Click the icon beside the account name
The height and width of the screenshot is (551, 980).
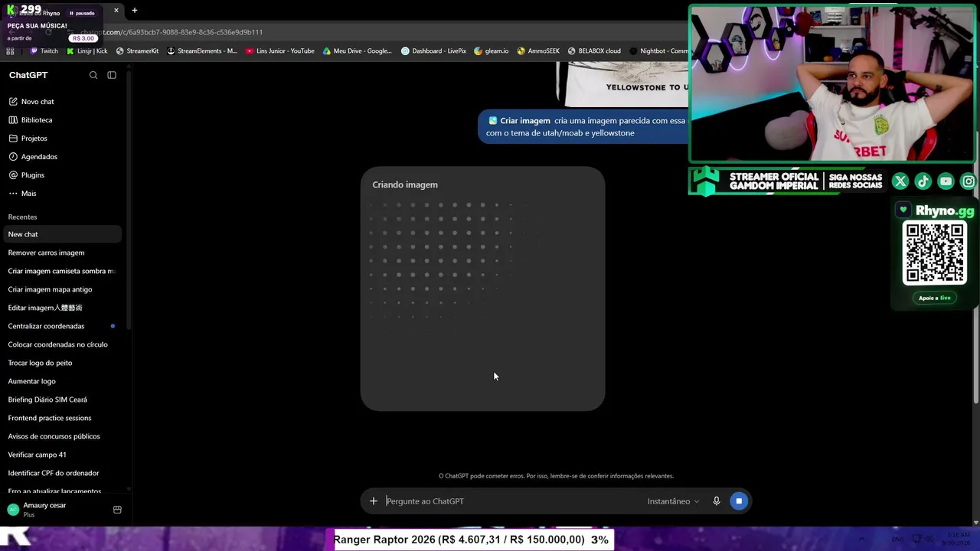tap(117, 510)
